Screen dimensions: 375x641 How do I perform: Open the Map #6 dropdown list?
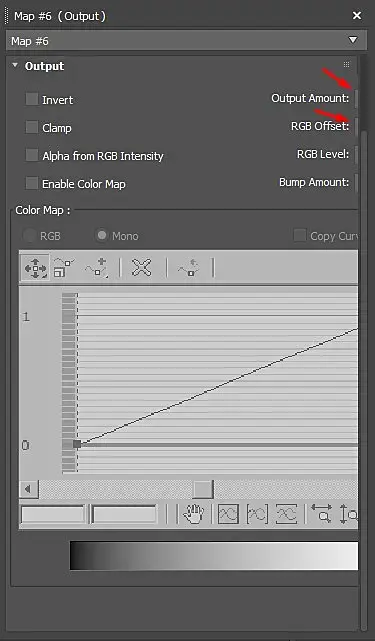tap(353, 40)
